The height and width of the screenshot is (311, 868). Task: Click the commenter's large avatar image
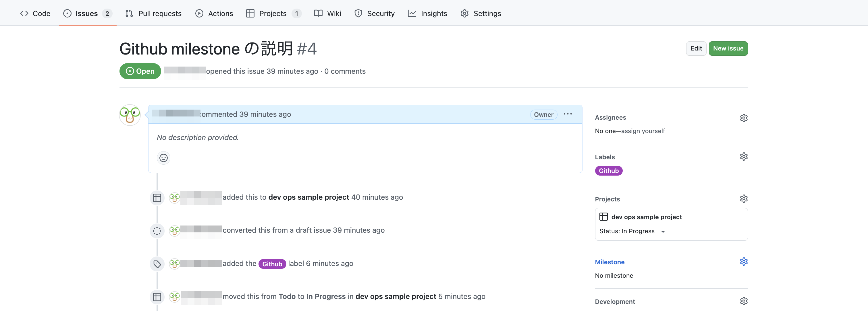click(x=130, y=115)
